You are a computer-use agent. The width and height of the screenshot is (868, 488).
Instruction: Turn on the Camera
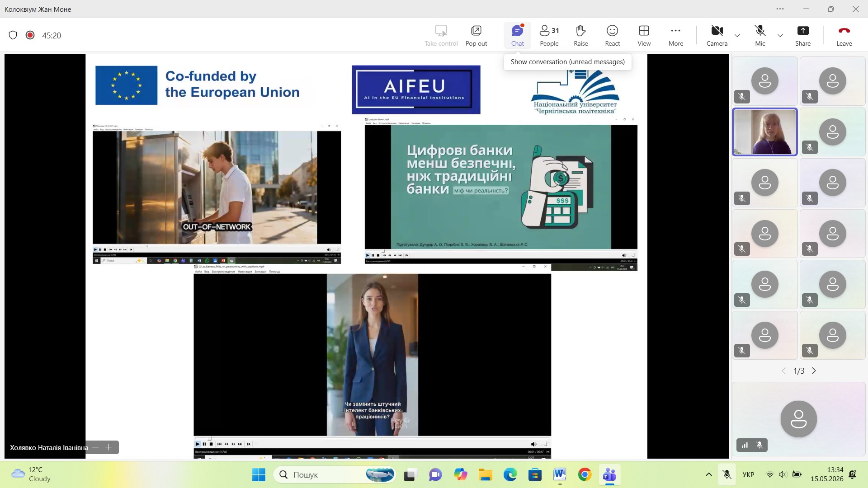click(x=717, y=36)
